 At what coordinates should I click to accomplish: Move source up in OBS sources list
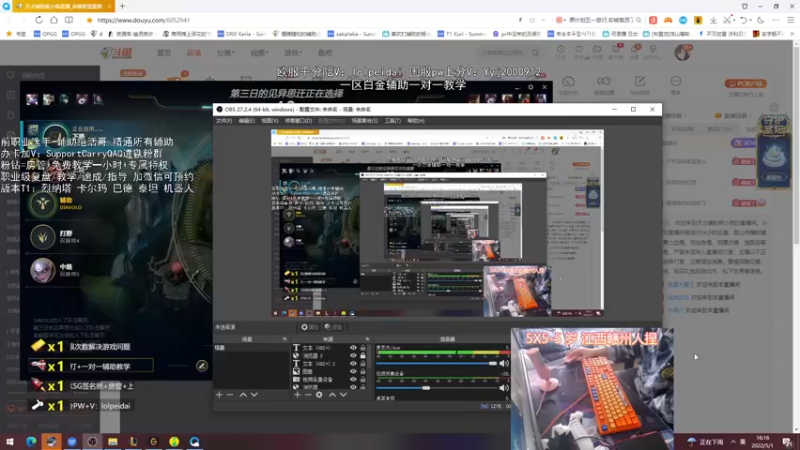pyautogui.click(x=332, y=394)
